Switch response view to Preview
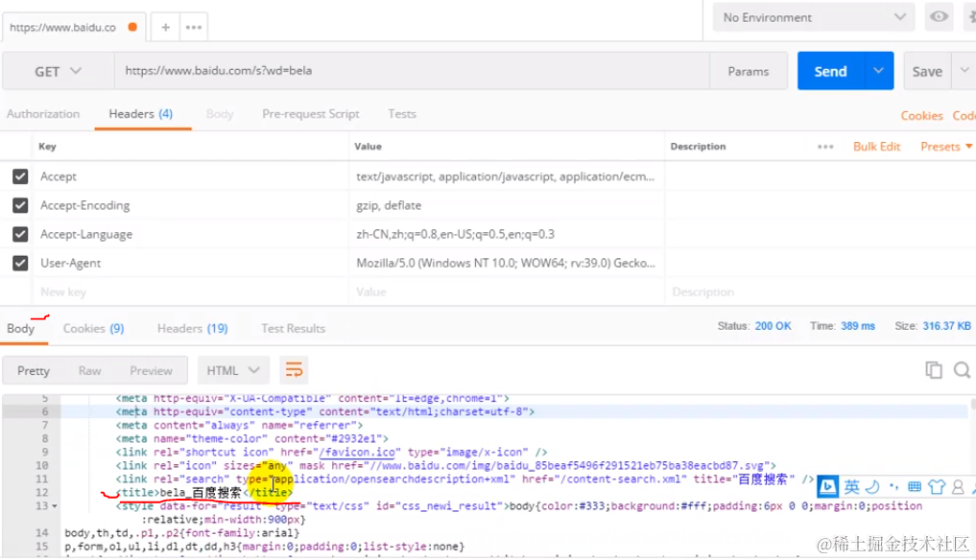 click(152, 370)
